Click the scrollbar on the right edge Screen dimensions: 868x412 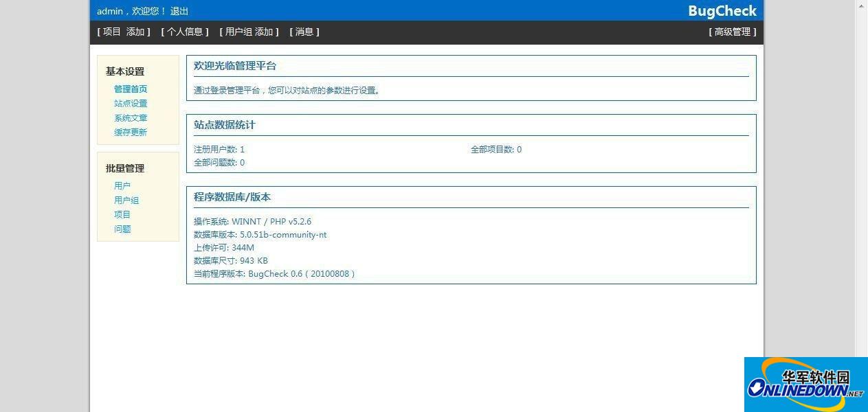click(863, 206)
